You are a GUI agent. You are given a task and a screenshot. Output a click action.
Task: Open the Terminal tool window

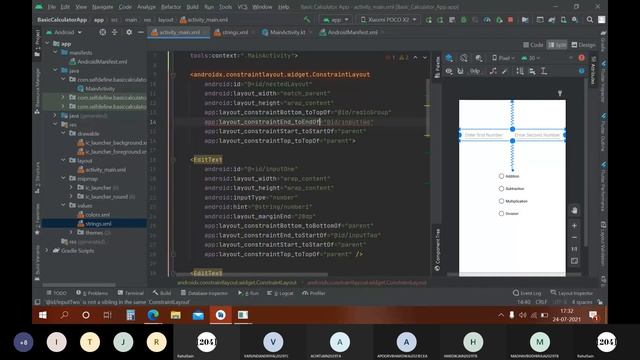tap(131, 293)
